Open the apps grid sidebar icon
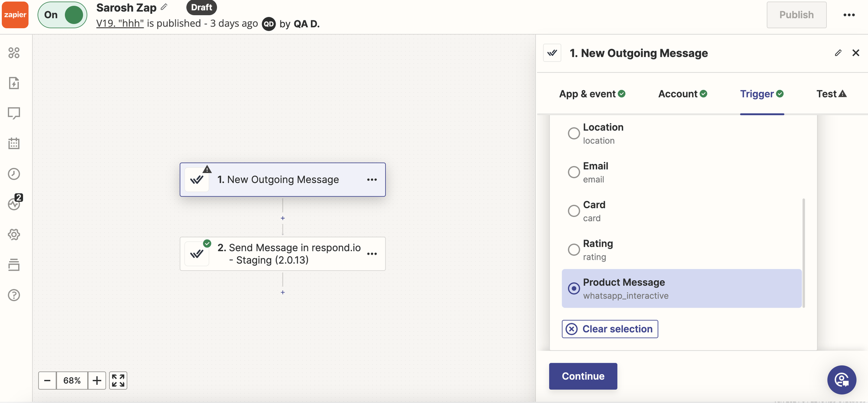Image resolution: width=868 pixels, height=403 pixels. click(x=14, y=53)
